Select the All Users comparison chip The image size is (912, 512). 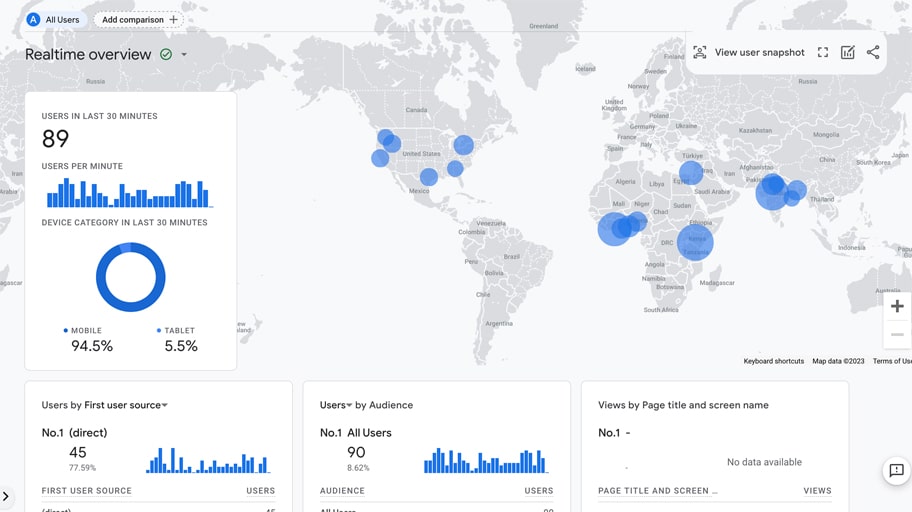coord(54,20)
